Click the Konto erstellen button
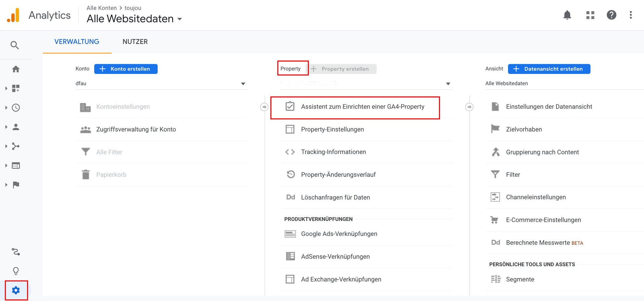 point(126,69)
